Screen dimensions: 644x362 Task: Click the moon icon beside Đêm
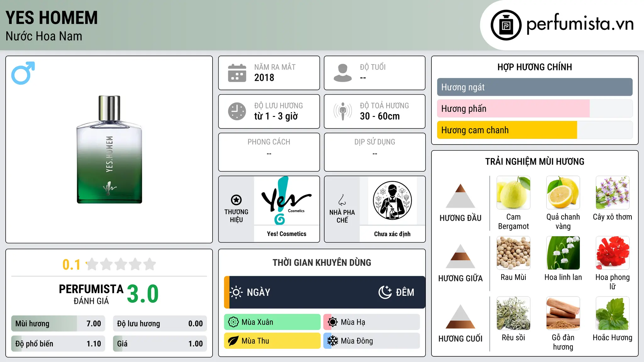pyautogui.click(x=385, y=292)
